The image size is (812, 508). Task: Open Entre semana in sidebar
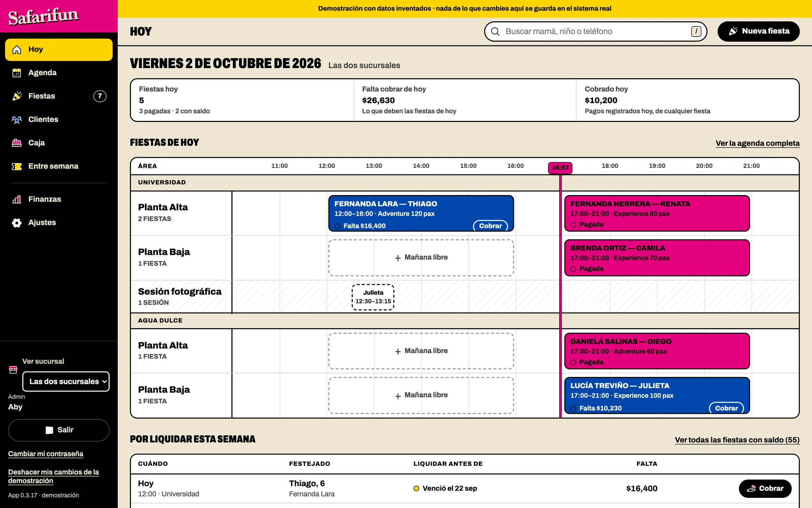(59, 166)
